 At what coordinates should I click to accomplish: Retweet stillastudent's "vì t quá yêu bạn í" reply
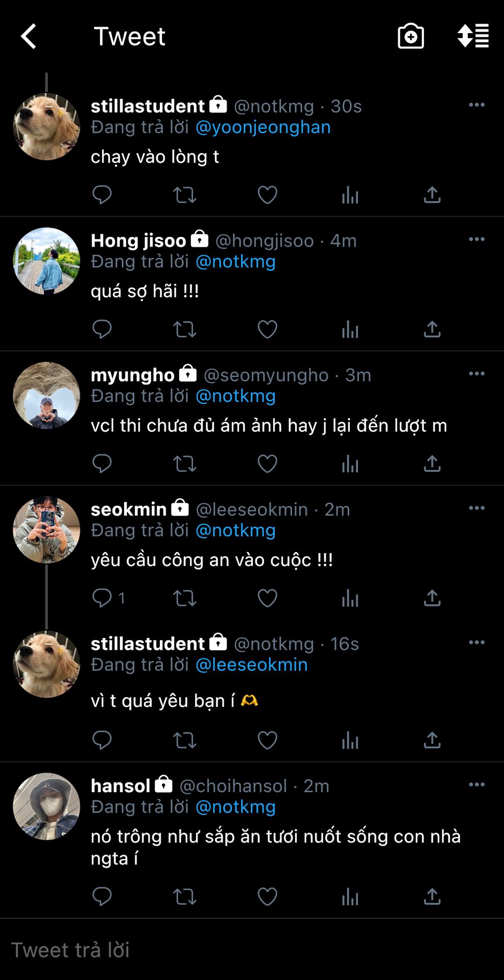184,740
